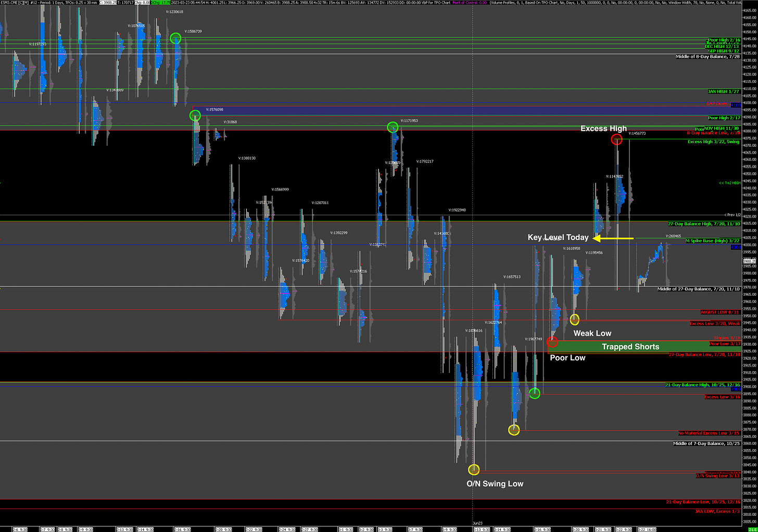Click the volume label V:1287011
Screen dimensions: 758x532
pyautogui.click(x=320, y=203)
